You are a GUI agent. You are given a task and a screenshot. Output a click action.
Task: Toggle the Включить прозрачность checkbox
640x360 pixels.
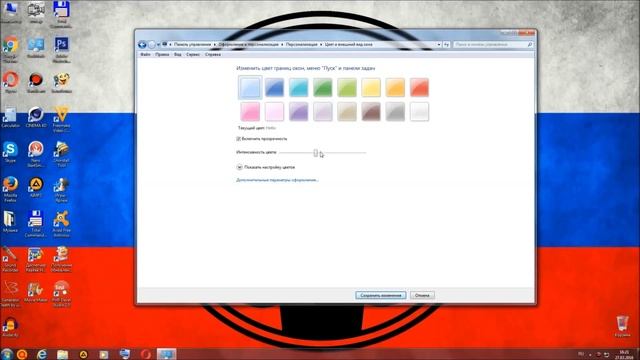pyautogui.click(x=239, y=139)
